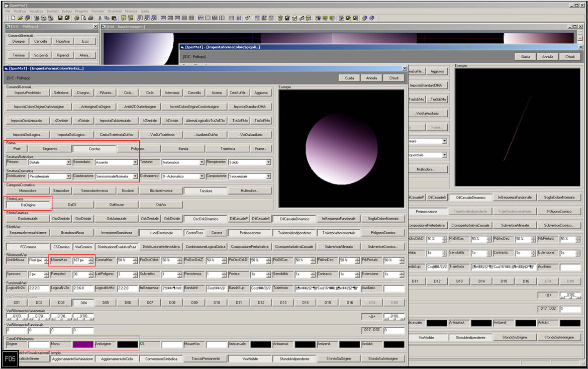Click the Disegna button in Politopo panel
This screenshot has height=369, width=588.
tap(19, 42)
